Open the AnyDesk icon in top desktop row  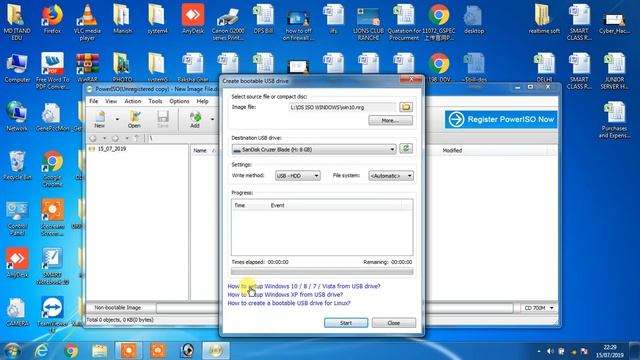(193, 19)
